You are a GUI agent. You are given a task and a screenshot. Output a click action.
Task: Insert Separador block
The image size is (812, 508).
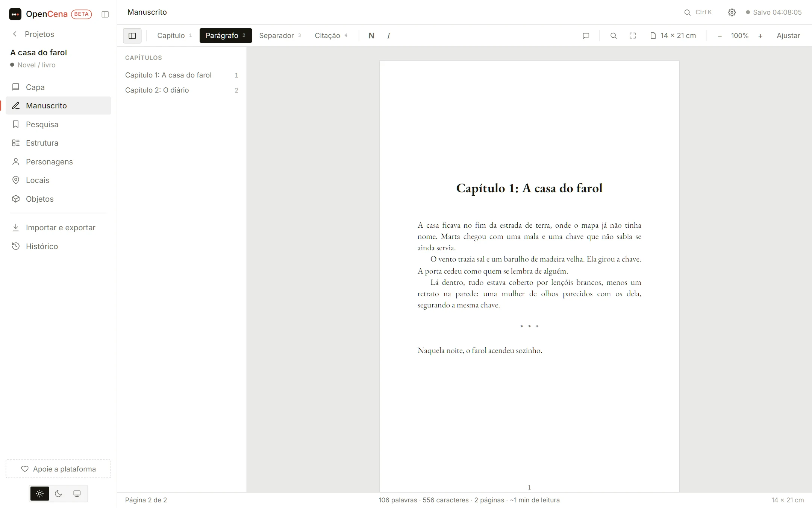click(280, 36)
